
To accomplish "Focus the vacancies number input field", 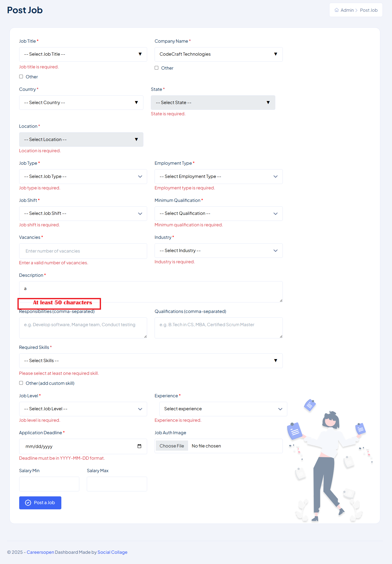I will (x=83, y=251).
